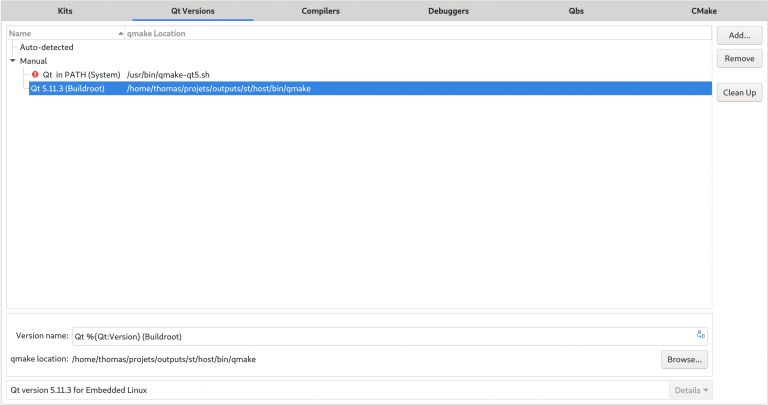This screenshot has width=768, height=405.
Task: Sort by the qmake Location column header
Action: point(418,33)
